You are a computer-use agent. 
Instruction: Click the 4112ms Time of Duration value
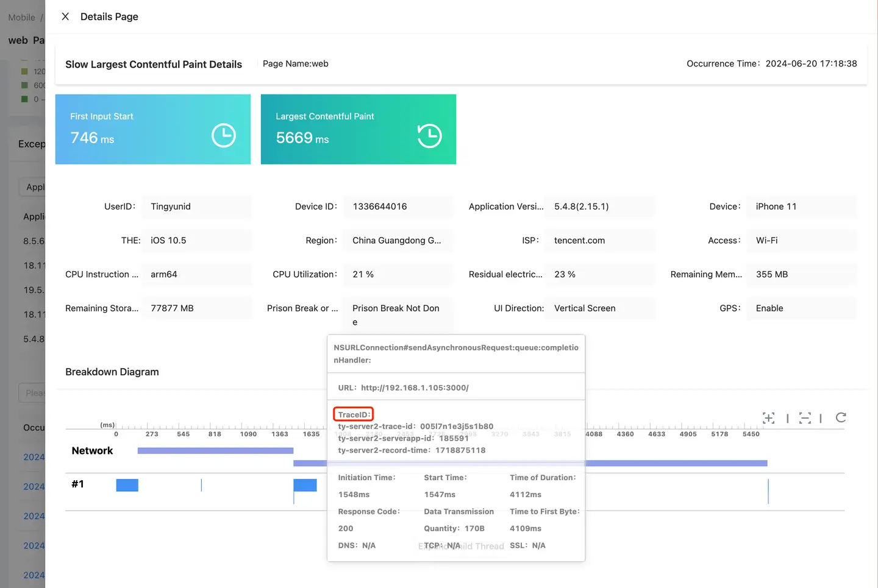click(526, 495)
